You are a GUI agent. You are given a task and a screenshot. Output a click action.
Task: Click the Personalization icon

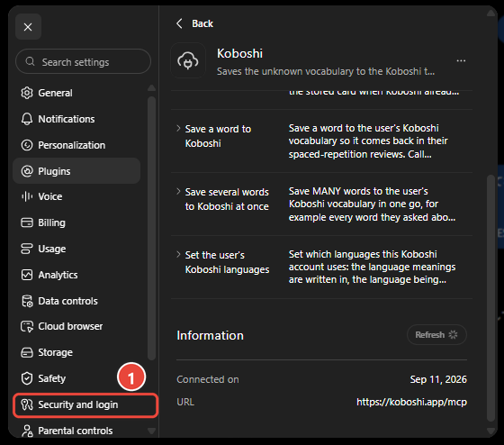(x=27, y=145)
